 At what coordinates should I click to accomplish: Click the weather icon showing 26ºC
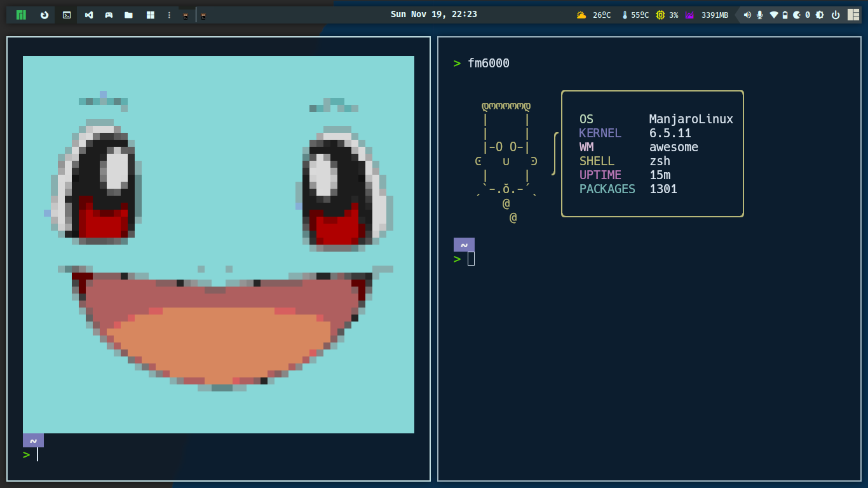581,15
